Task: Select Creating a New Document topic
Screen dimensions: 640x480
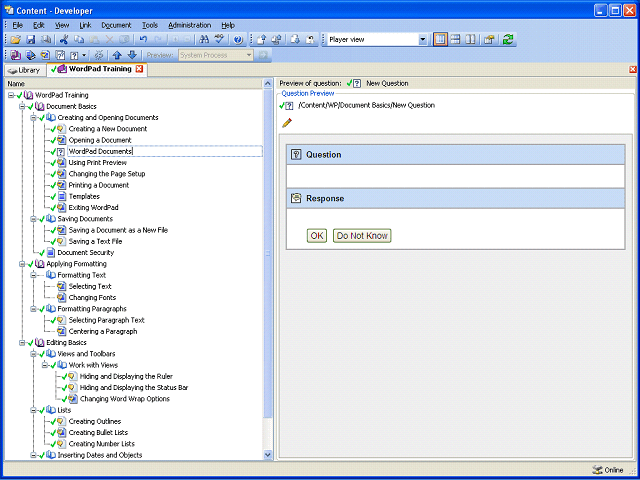Action: (x=108, y=129)
